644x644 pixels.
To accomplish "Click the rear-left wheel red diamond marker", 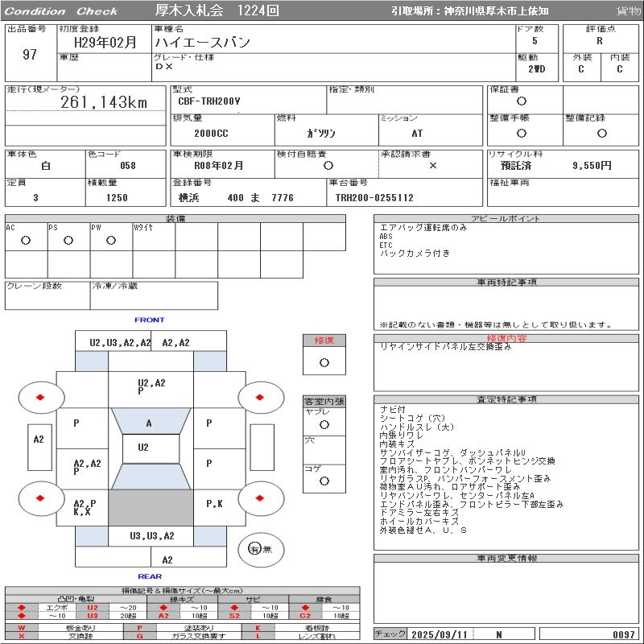I will coord(40,498).
